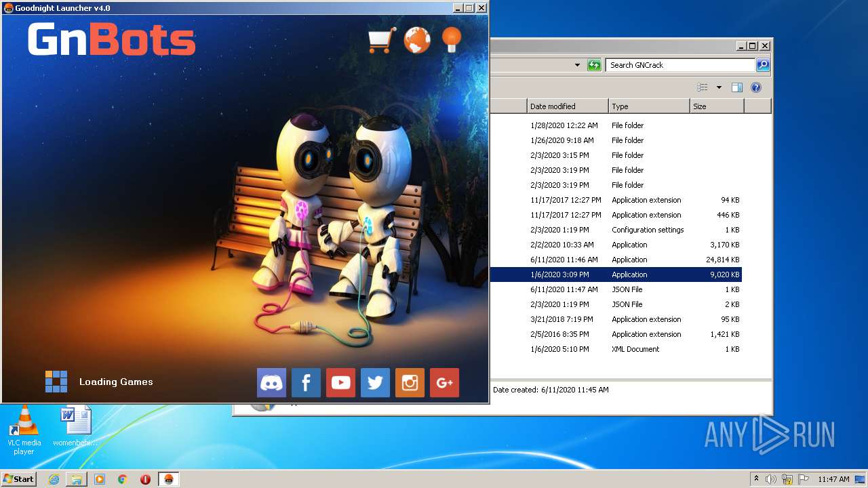Open the GnBots Twitter page
The width and height of the screenshot is (868, 488).
(375, 383)
